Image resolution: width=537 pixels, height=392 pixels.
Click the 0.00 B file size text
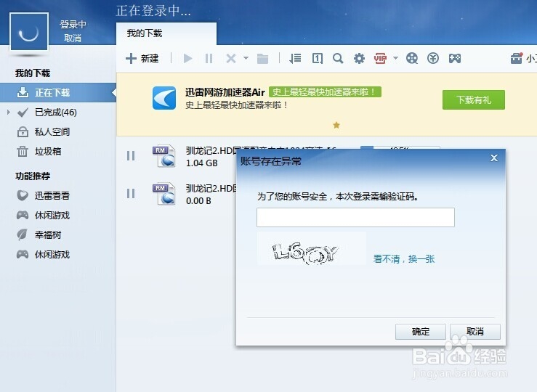pyautogui.click(x=198, y=201)
